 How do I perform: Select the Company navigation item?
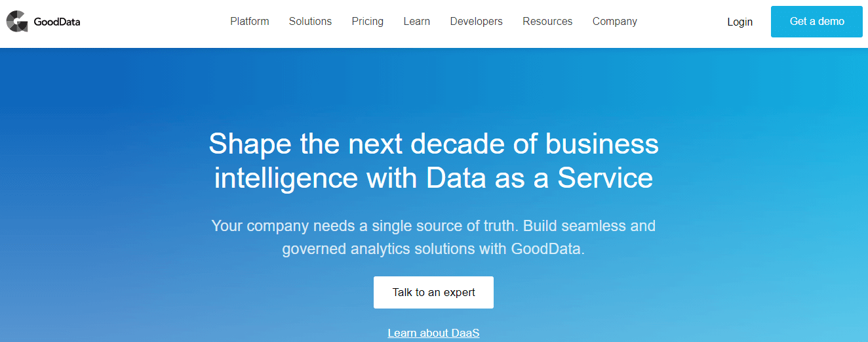(615, 22)
